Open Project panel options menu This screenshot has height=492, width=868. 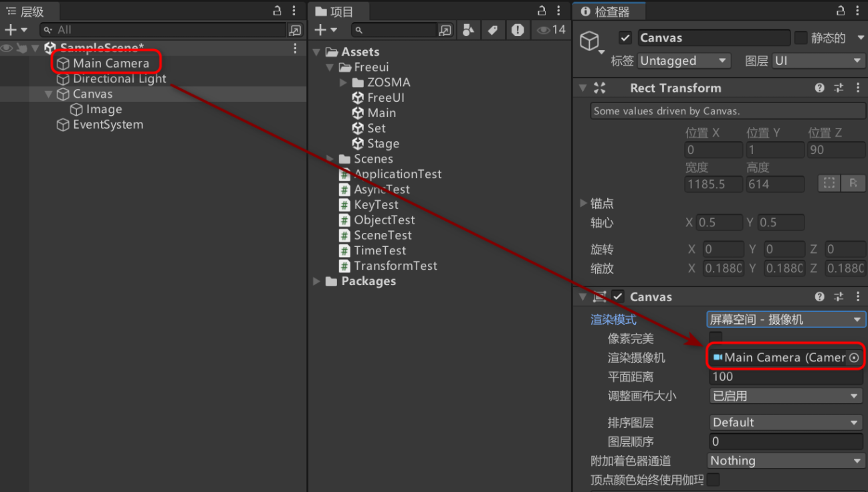pos(559,11)
